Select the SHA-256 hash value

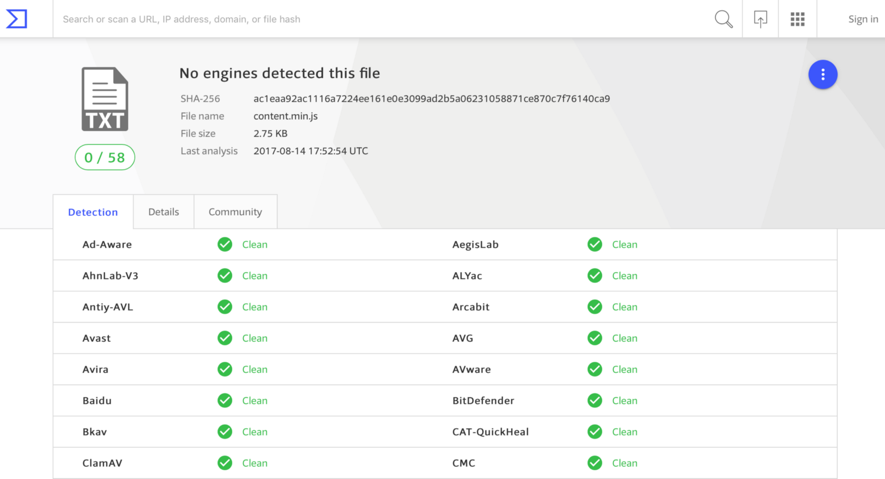pos(432,99)
